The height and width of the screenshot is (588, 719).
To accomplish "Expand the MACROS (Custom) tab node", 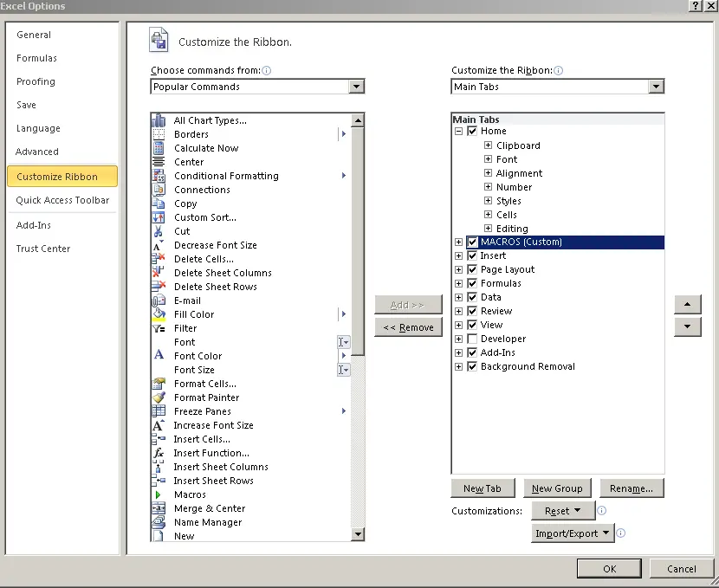I will [458, 242].
